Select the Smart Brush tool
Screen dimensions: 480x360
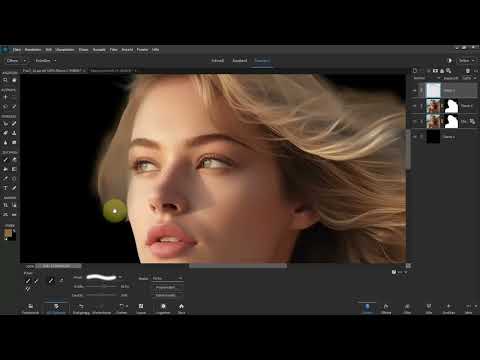click(5, 133)
